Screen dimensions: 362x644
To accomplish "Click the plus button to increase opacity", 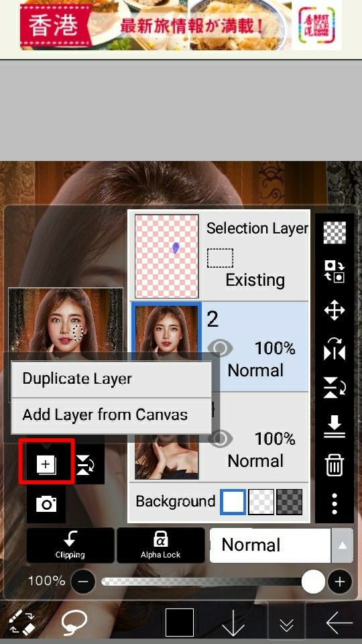I will pyautogui.click(x=339, y=582).
